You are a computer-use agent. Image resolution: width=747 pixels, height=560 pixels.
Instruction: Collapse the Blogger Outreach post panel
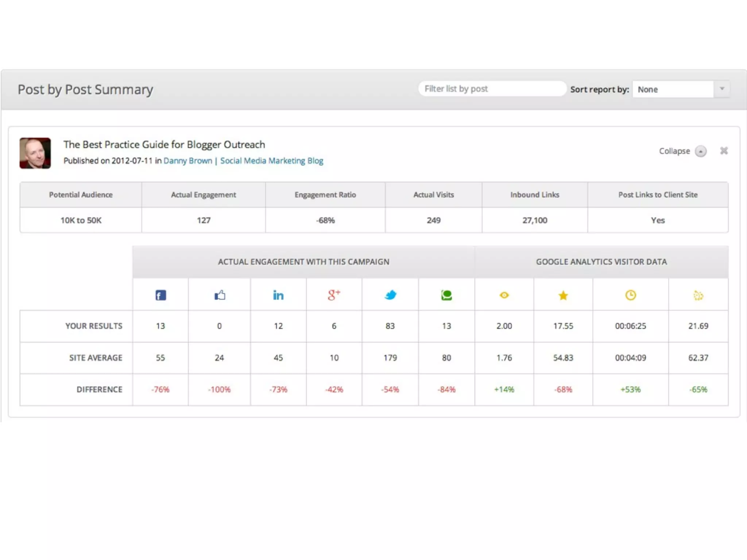[x=700, y=151]
